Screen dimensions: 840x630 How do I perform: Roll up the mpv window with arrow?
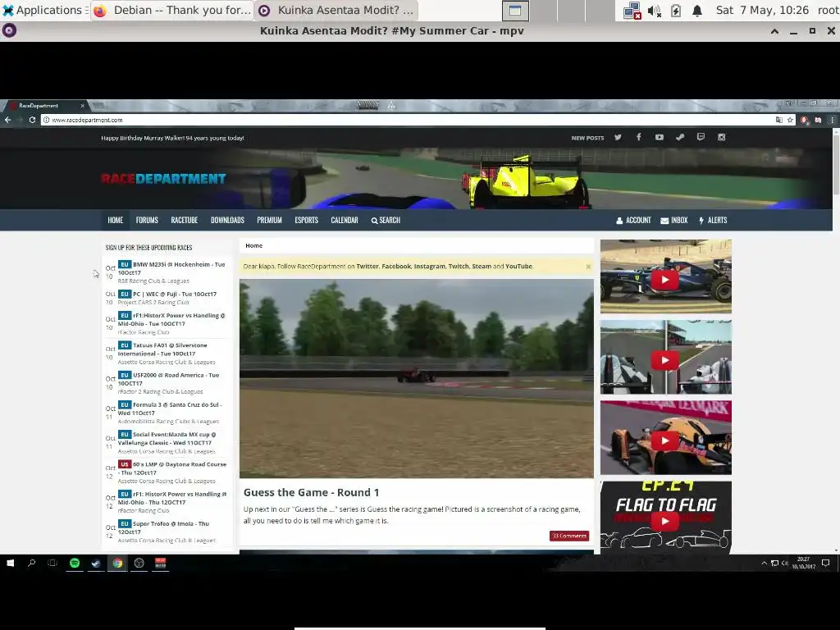(x=774, y=31)
